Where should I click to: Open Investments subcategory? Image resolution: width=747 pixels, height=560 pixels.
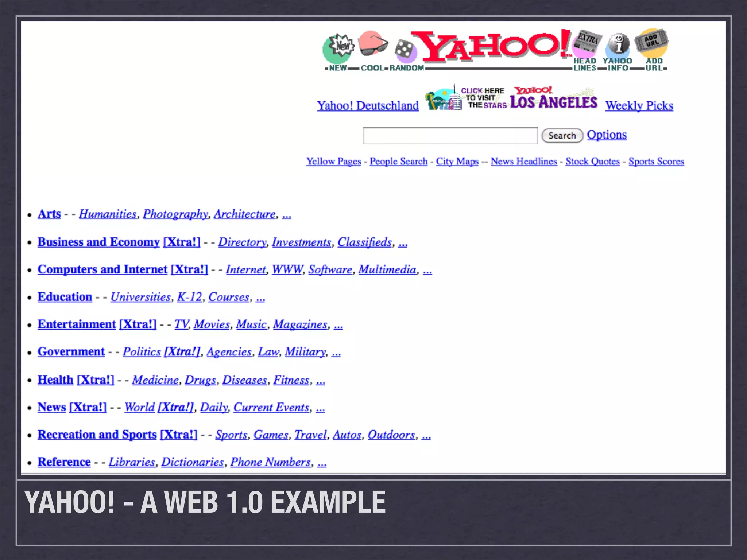pyautogui.click(x=301, y=242)
